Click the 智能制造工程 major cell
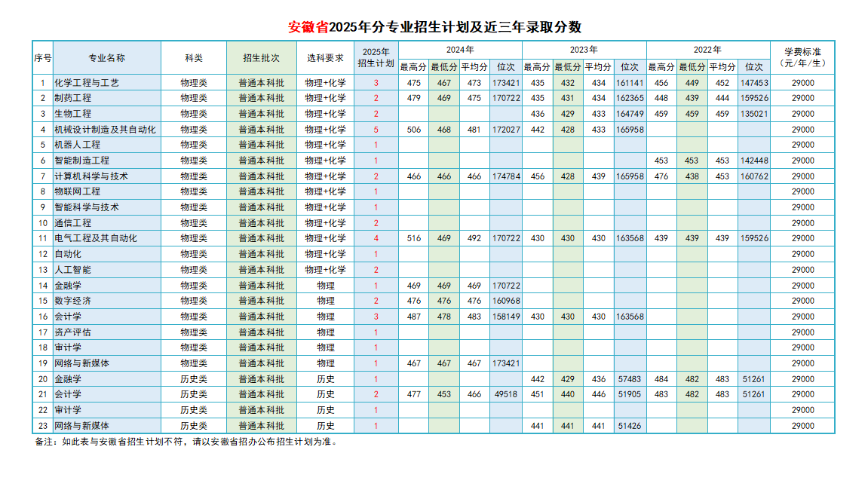Image resolution: width=868 pixels, height=502 pixels. point(82,161)
